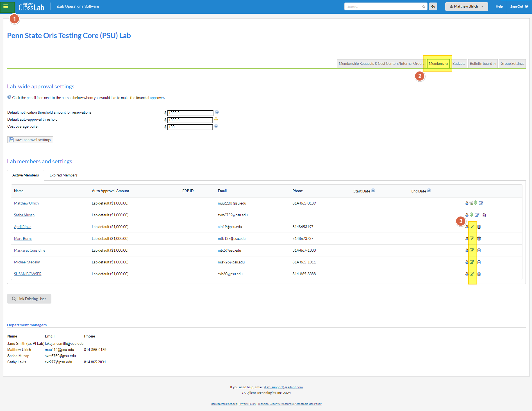Click the Link Existing User button
532x411 pixels.
[x=29, y=299]
